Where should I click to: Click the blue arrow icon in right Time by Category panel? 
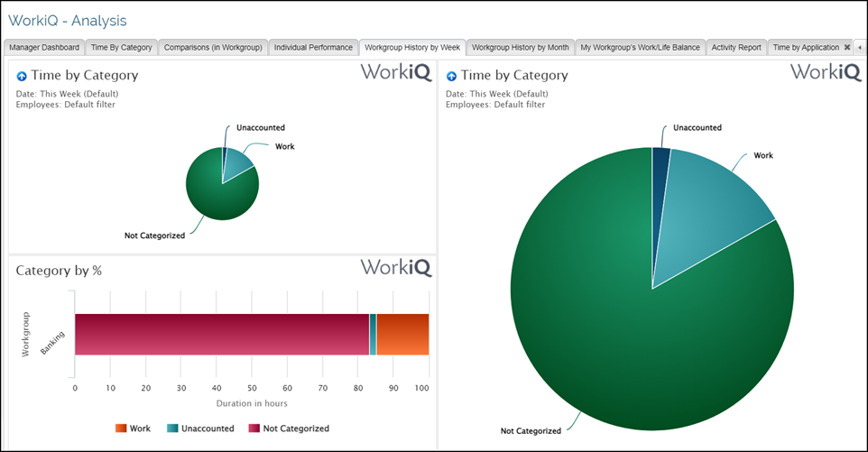coord(451,77)
